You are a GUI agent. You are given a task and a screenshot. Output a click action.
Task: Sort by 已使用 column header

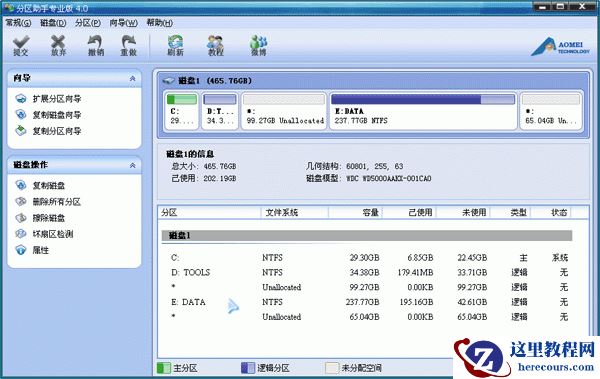coord(409,212)
